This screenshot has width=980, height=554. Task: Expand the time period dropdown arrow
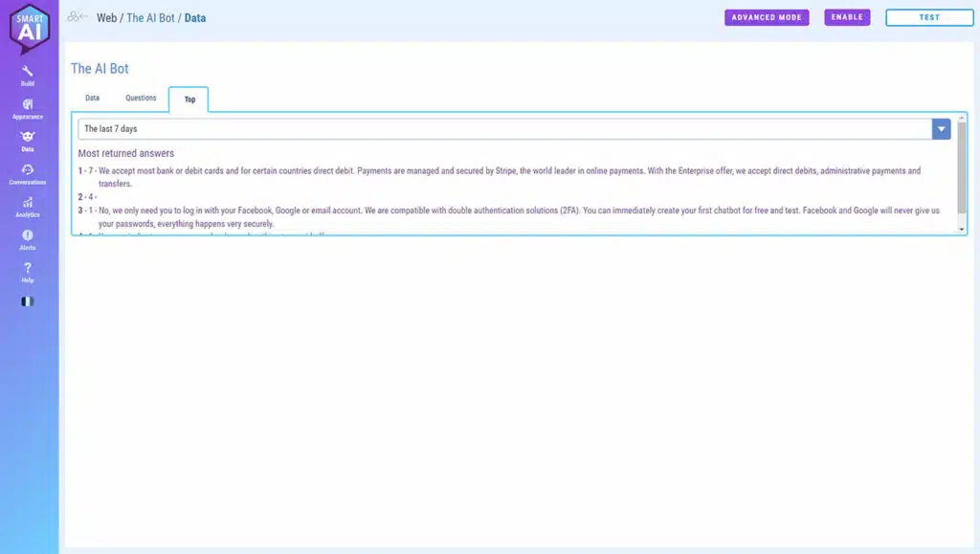[x=941, y=129]
